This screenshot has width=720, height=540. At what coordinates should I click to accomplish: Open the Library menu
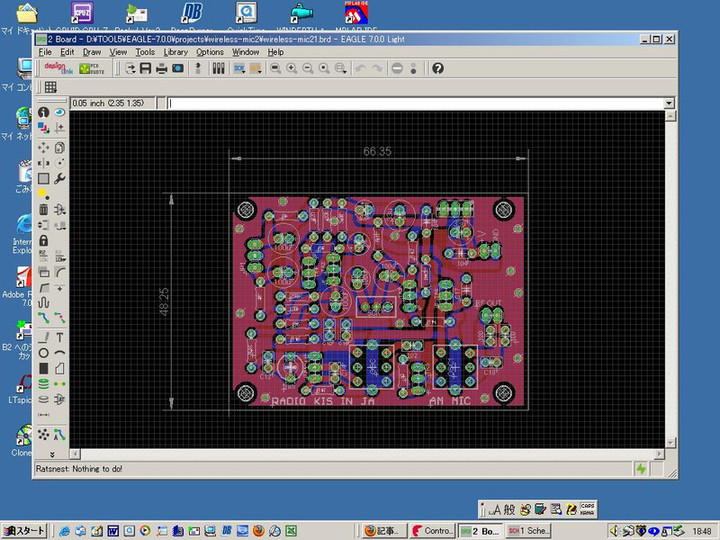(x=175, y=52)
